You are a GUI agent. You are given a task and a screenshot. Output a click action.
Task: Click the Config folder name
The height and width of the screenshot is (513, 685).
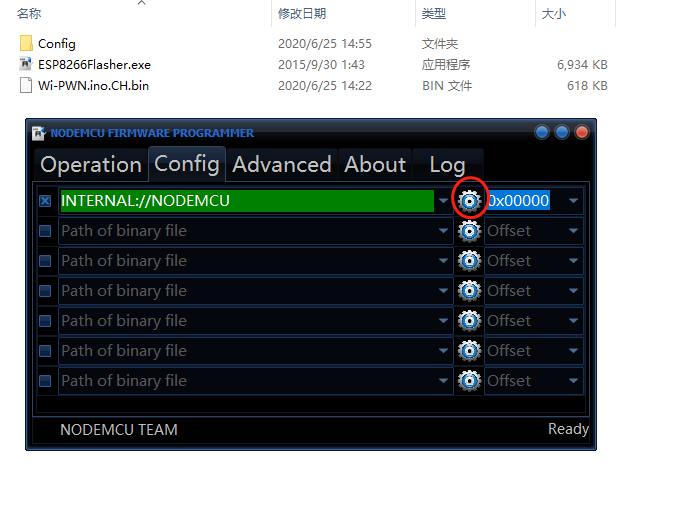(x=57, y=44)
